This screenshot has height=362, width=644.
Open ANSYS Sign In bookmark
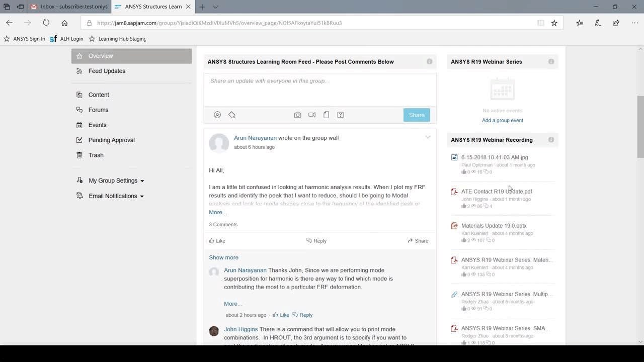click(x=24, y=39)
